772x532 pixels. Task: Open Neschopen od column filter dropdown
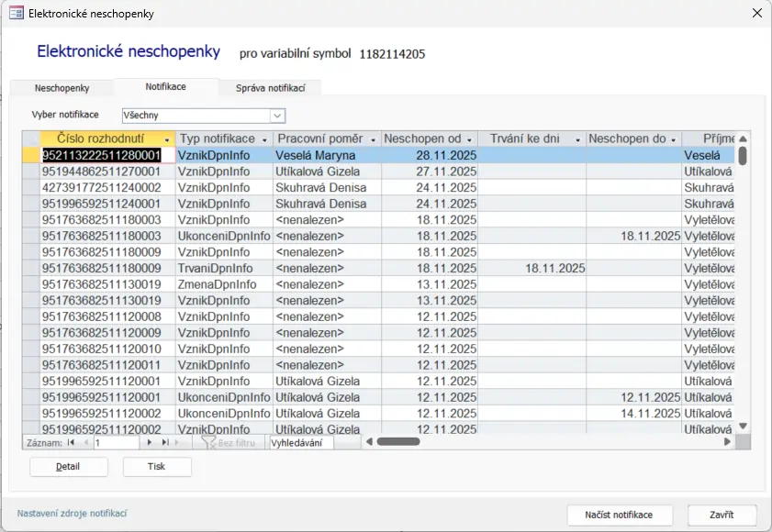click(468, 139)
